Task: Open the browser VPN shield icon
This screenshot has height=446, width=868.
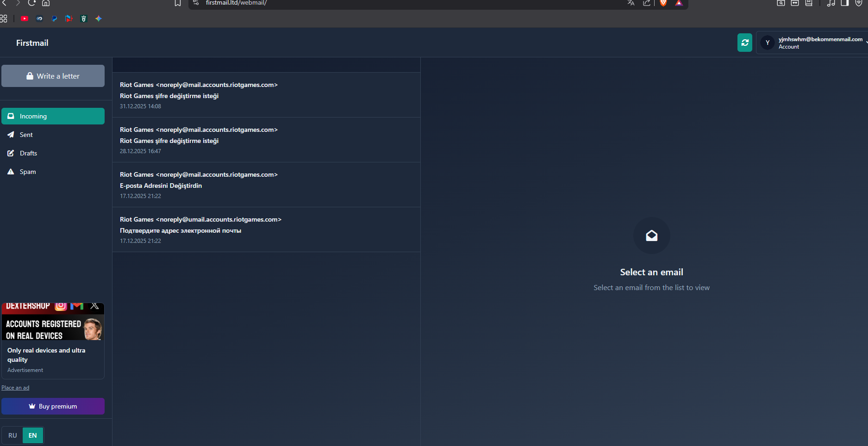Action: (x=859, y=3)
